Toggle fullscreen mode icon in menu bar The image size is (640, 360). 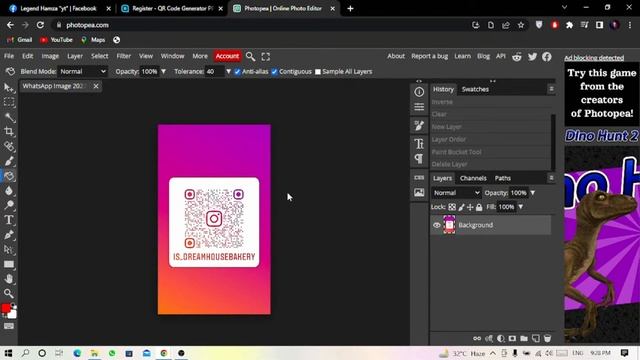point(266,57)
